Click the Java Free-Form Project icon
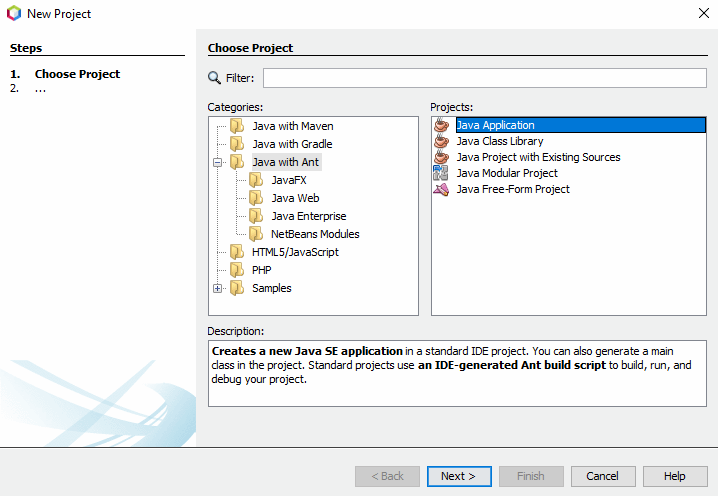 [441, 189]
